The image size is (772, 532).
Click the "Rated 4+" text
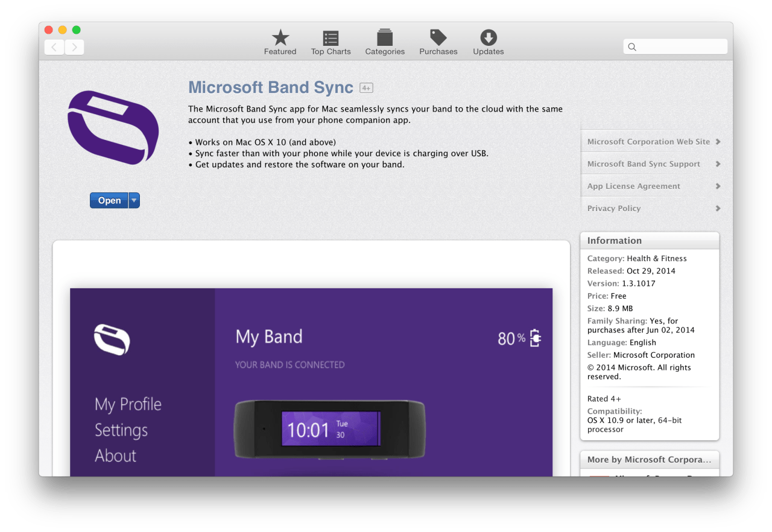[604, 399]
